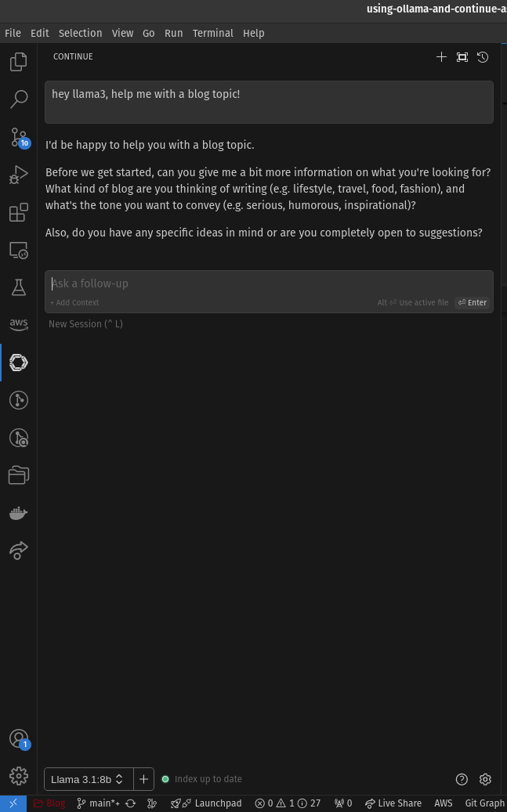507x812 pixels.
Task: Open Source Control showing 10 pending changes
Action: (x=18, y=136)
